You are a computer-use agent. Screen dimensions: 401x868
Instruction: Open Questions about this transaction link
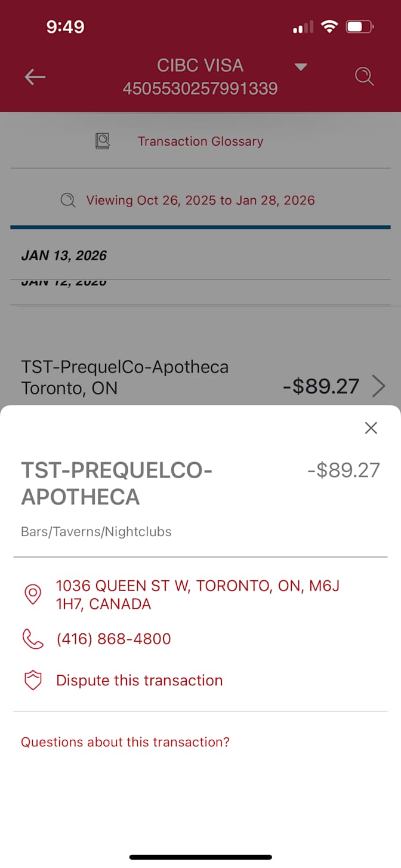pos(125,742)
